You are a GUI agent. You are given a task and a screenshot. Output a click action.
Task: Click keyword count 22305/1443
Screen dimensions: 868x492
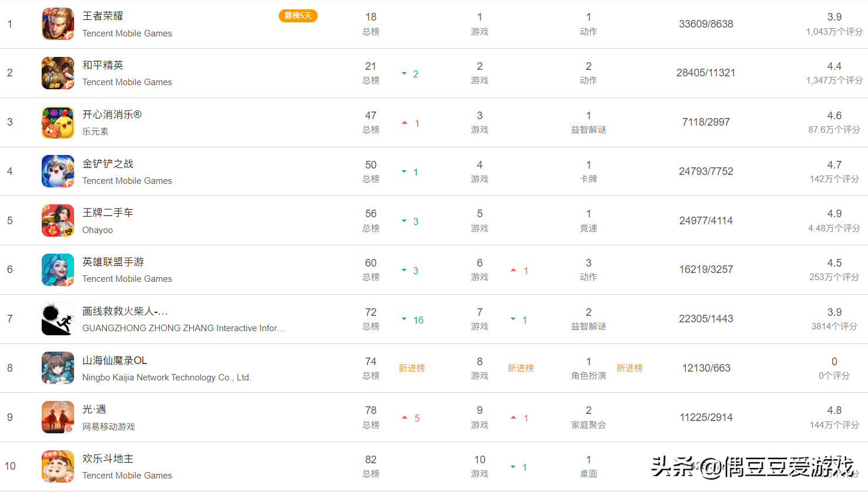click(706, 319)
